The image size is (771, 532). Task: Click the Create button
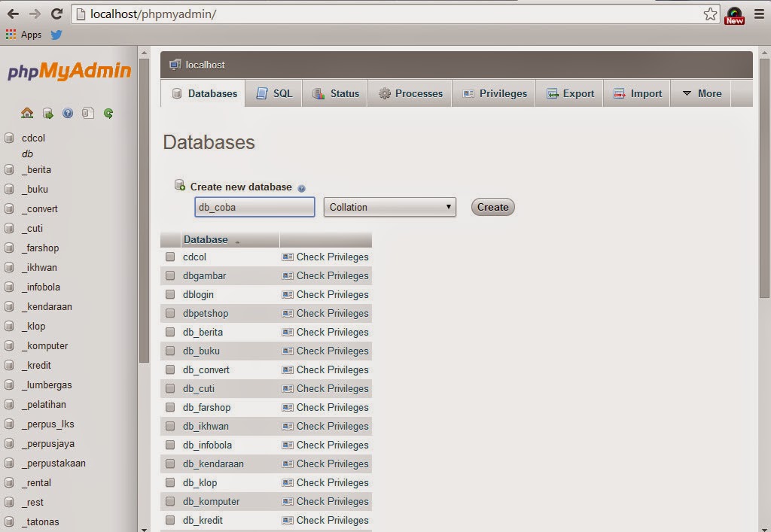click(x=492, y=207)
